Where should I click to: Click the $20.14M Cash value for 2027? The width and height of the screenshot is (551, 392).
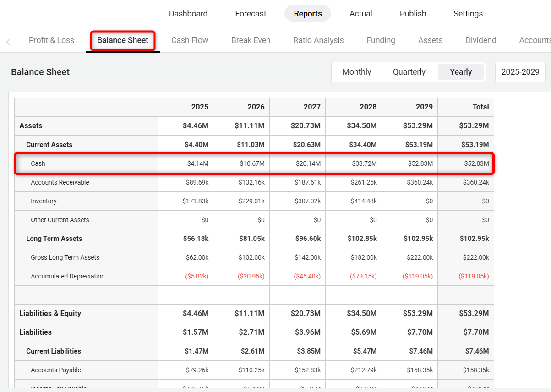point(308,163)
